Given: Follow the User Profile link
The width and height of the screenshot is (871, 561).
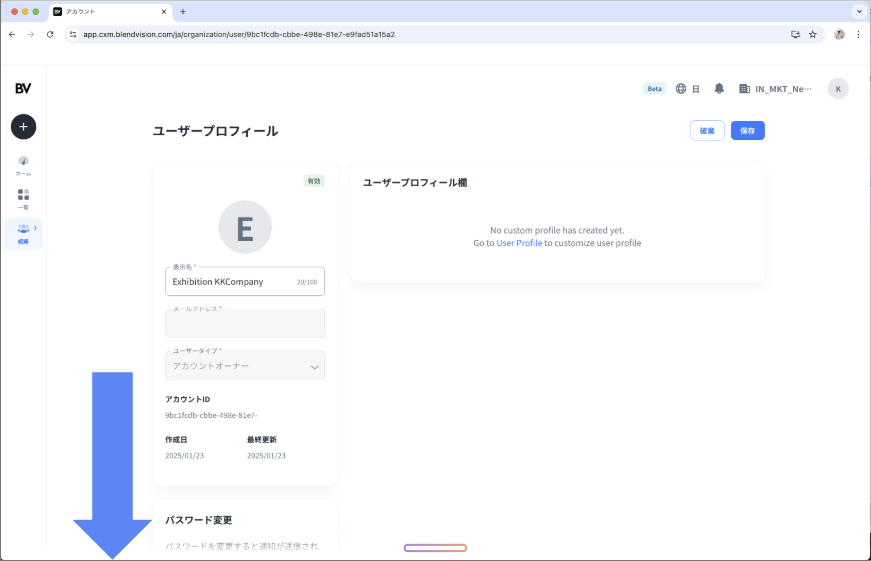Looking at the screenshot, I should click(x=519, y=243).
